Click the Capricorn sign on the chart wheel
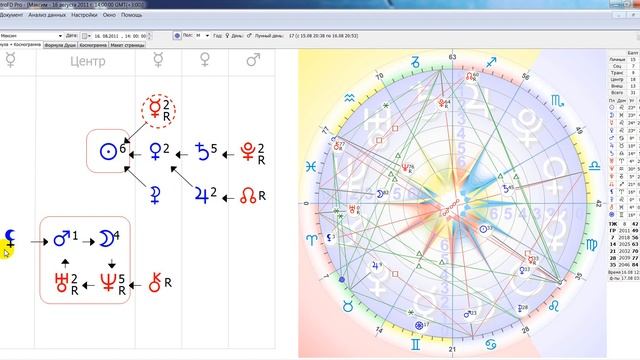 (x=415, y=62)
